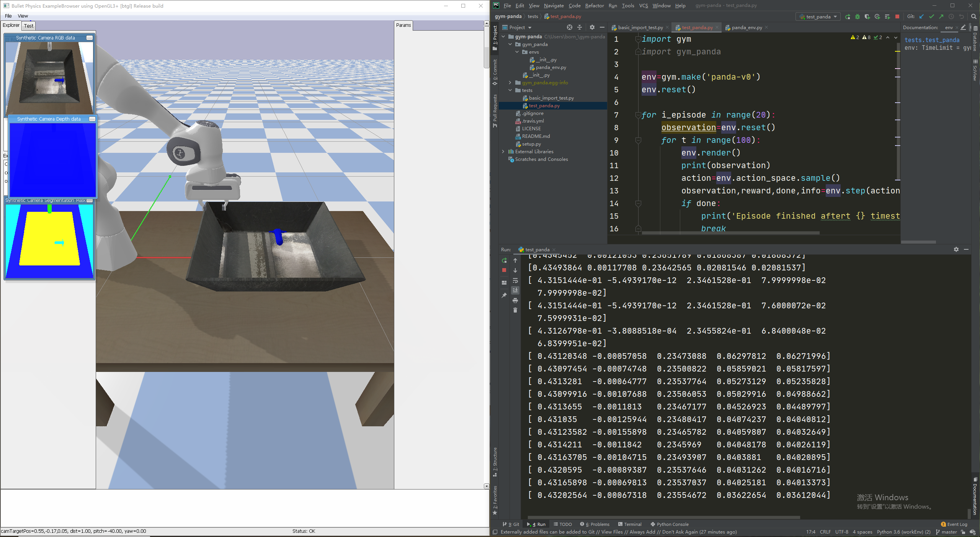Print the run console output

coord(515,300)
